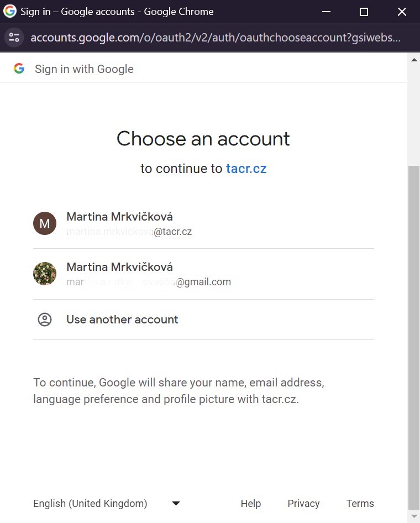Open the English (United Kingdom) language dropdown
This screenshot has width=420, height=523.
(107, 503)
